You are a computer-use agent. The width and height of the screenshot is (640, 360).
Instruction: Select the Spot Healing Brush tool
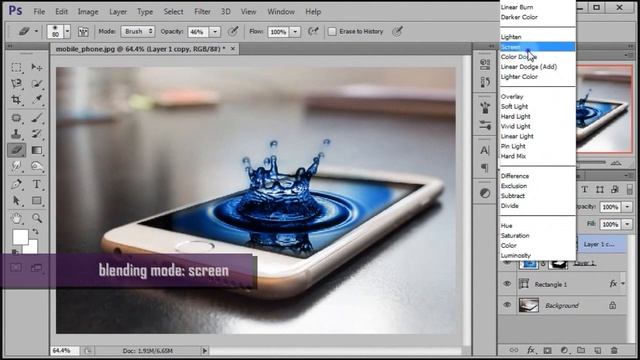coord(16,118)
